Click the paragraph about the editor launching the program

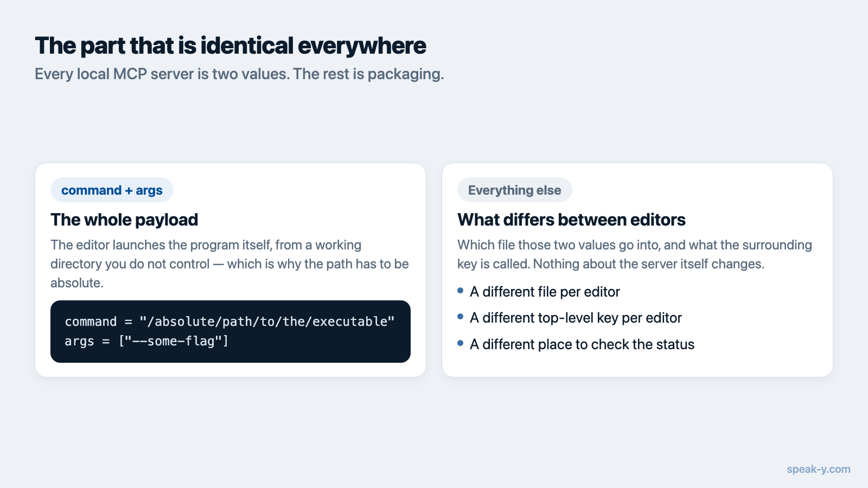pyautogui.click(x=229, y=264)
